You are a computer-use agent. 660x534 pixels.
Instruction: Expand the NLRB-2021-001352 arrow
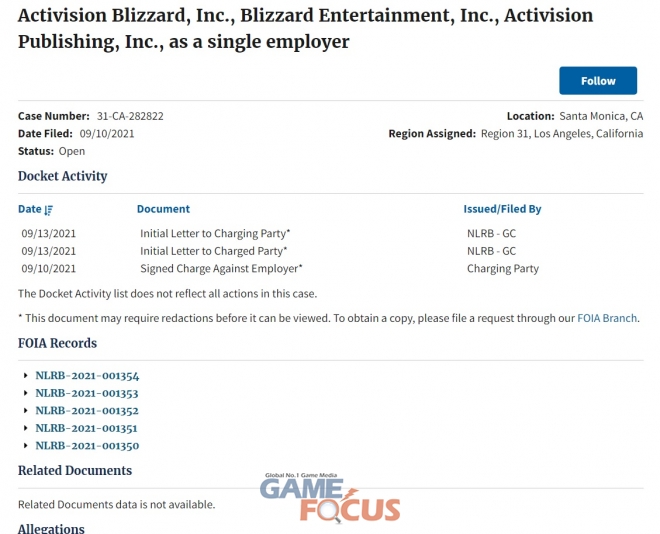tap(26, 410)
